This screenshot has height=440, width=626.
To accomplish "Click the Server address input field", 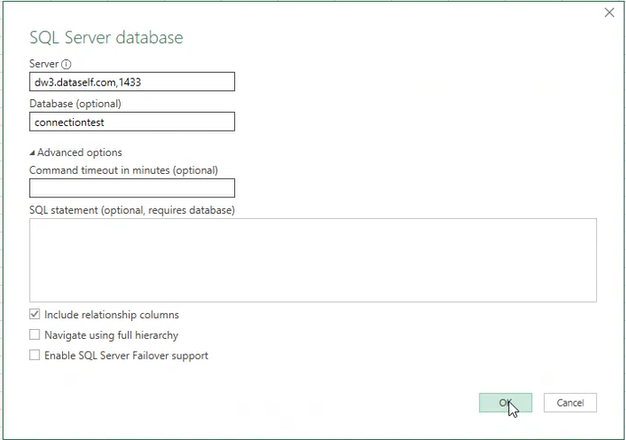I will 132,82.
